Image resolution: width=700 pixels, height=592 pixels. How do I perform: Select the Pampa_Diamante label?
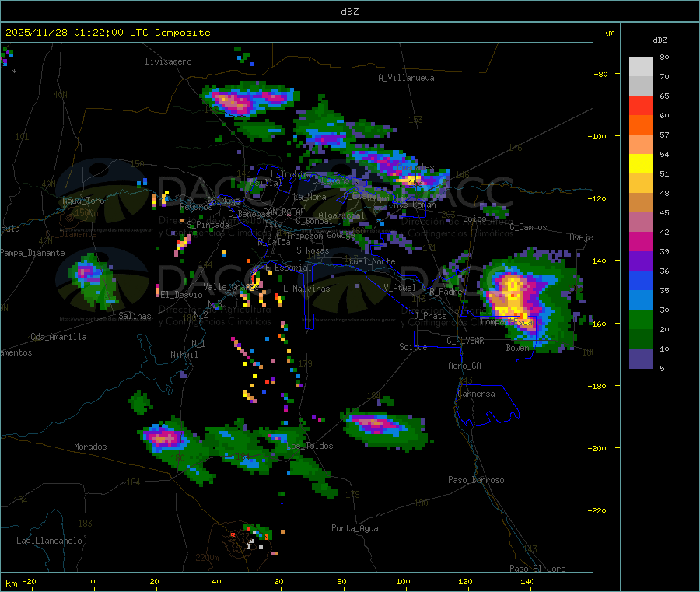pyautogui.click(x=33, y=253)
